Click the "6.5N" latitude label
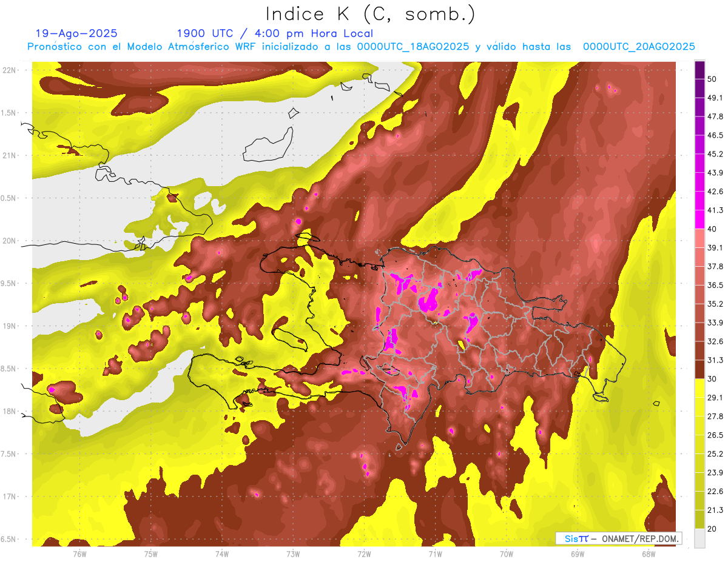This screenshot has width=728, height=562. tap(9, 539)
